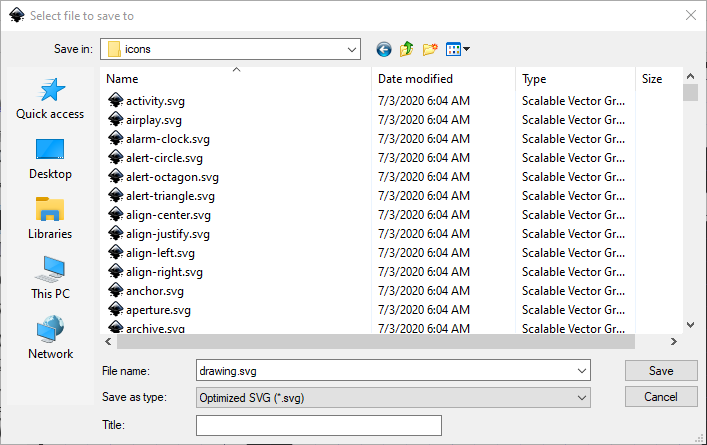Screen dimensions: 707x445
Task: Open the Network location
Action: [x=50, y=339]
